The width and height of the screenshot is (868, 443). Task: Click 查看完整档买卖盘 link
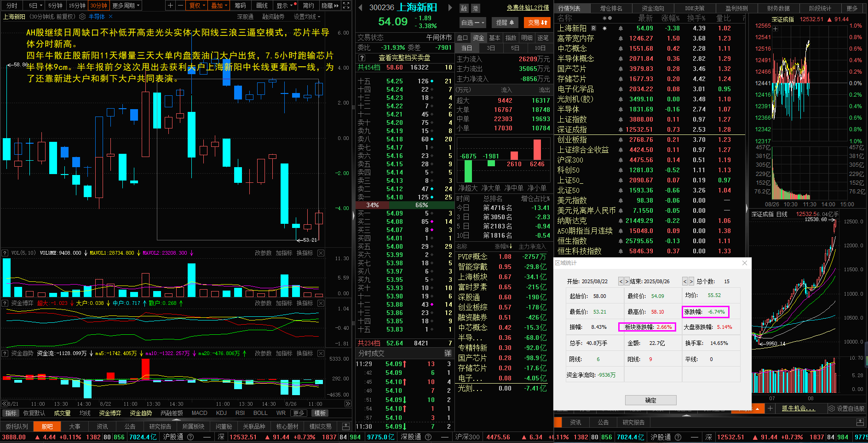[x=404, y=58]
